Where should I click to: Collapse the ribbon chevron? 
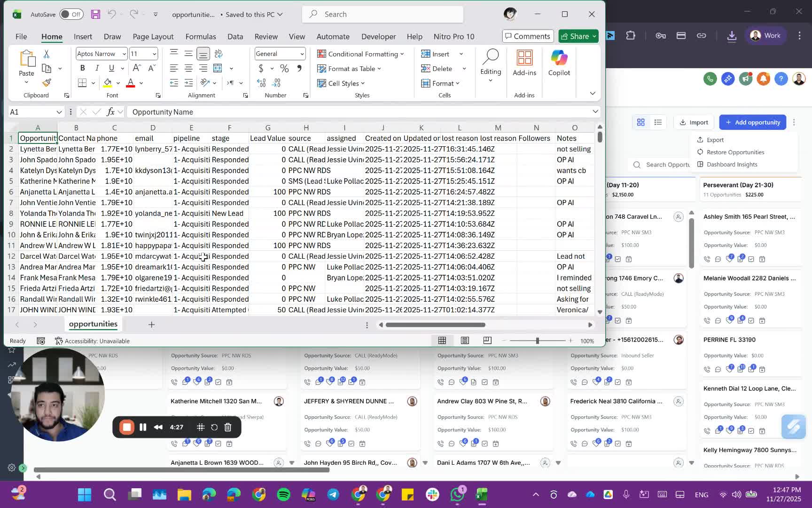pos(593,93)
